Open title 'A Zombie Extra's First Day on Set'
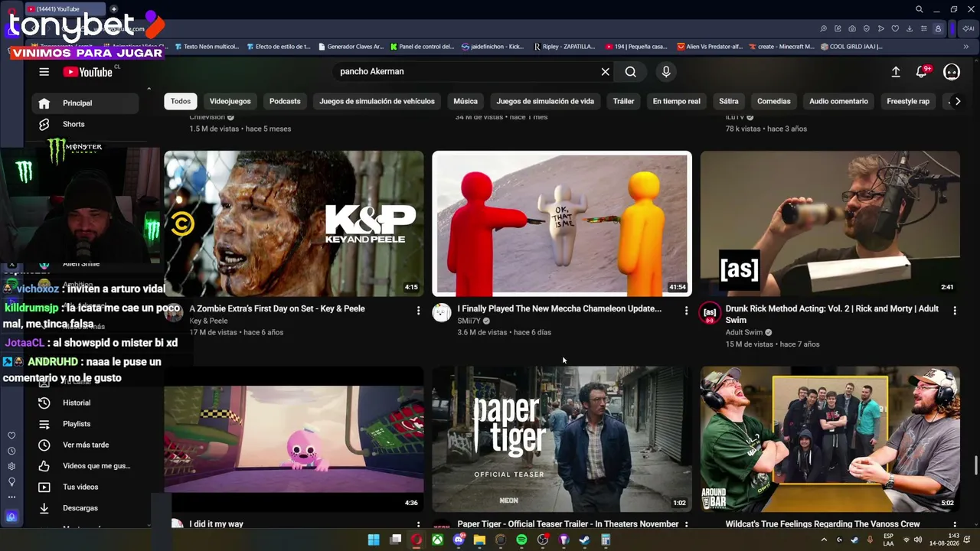 coord(277,309)
